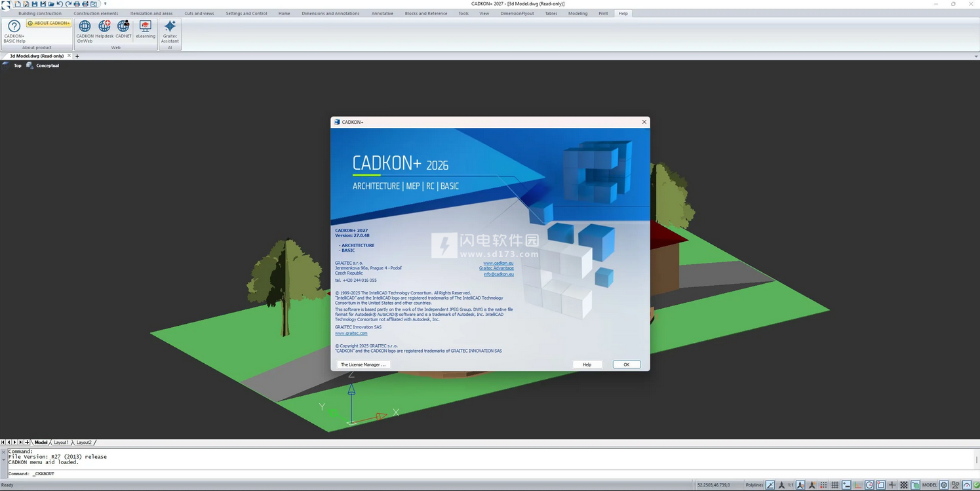
Task: Toggle the green layers status bar button
Action: [x=915, y=485]
